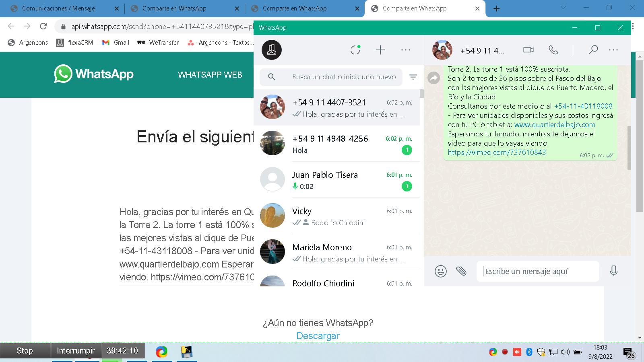Click the Descargar link
The image size is (644, 362).
tap(318, 336)
